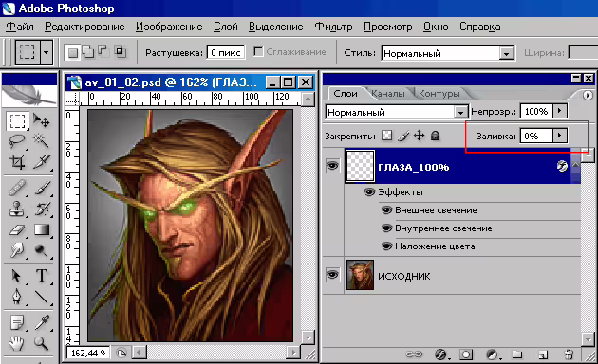Toggle visibility of all Эффекты
This screenshot has height=364, width=598.
(369, 191)
